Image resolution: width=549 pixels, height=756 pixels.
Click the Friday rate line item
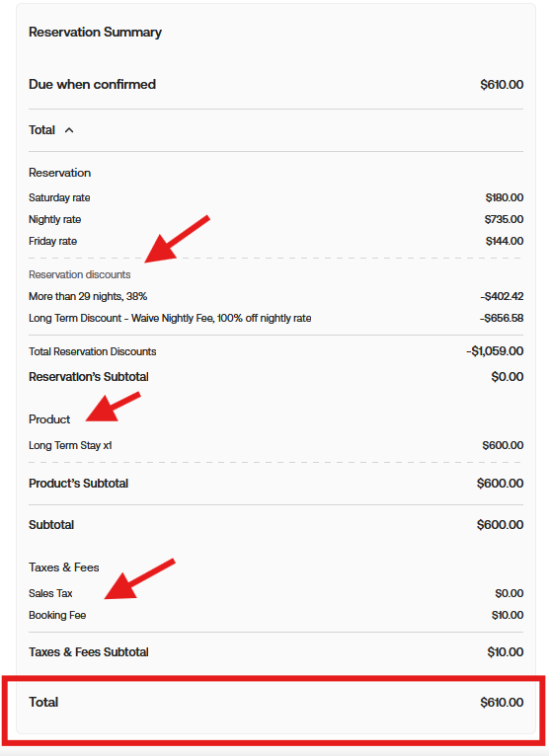(275, 241)
